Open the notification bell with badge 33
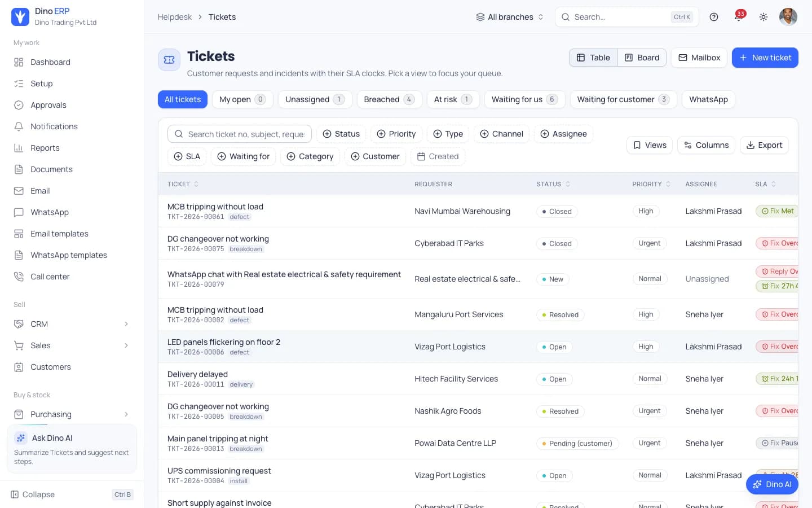The height and width of the screenshot is (508, 812). click(x=739, y=17)
